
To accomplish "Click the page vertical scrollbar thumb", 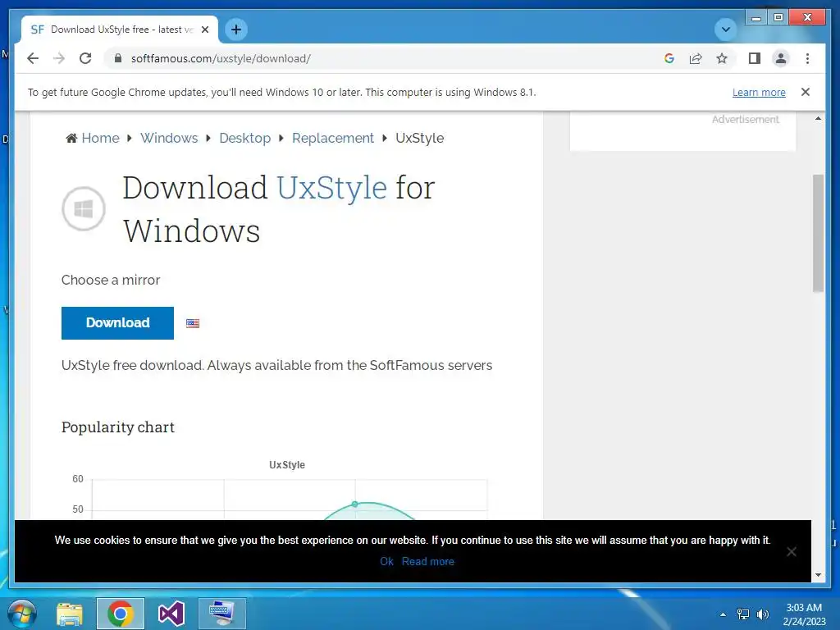I will point(818,234).
